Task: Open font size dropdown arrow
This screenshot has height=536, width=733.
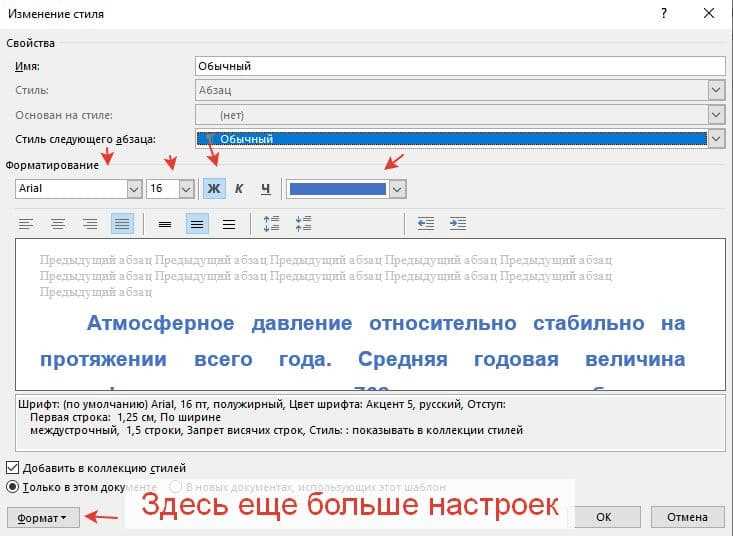Action: click(x=186, y=189)
